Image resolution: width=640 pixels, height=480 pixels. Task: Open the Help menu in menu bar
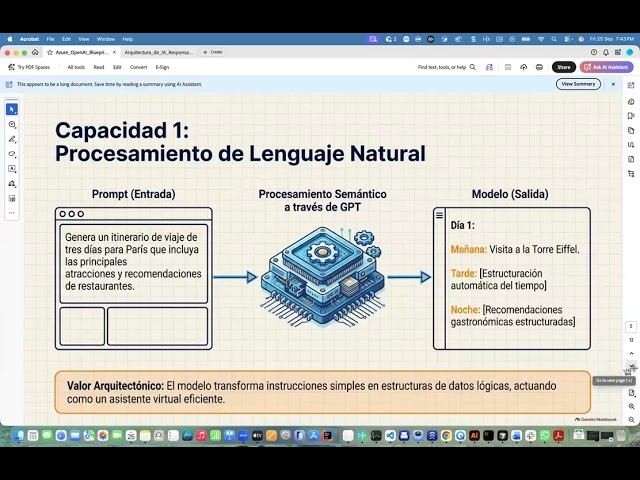click(128, 39)
